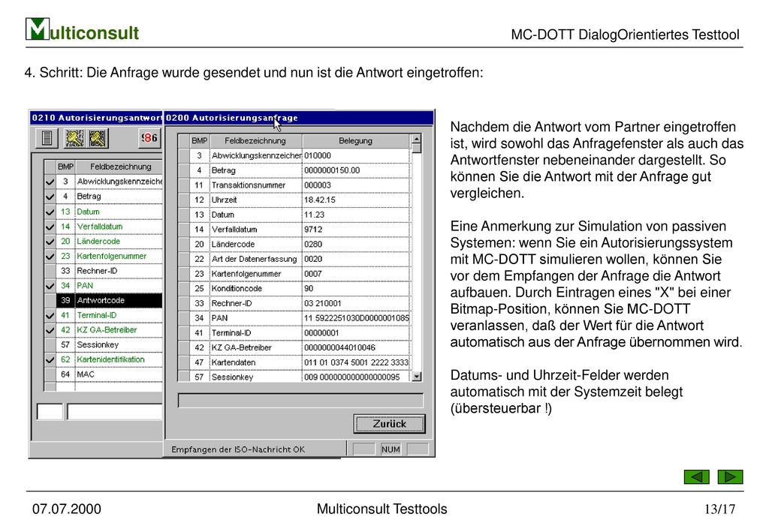Click the scrollbar thumb in 0200 table

click(x=416, y=149)
